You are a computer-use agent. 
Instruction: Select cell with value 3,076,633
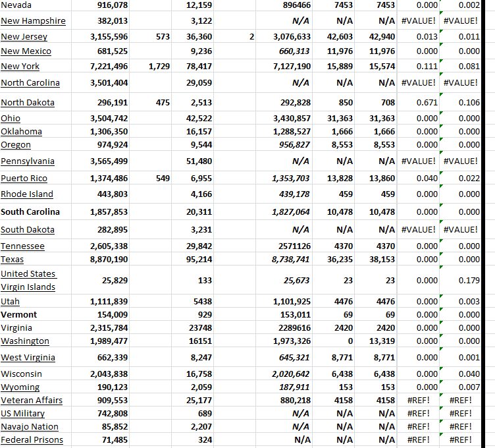tap(284, 37)
